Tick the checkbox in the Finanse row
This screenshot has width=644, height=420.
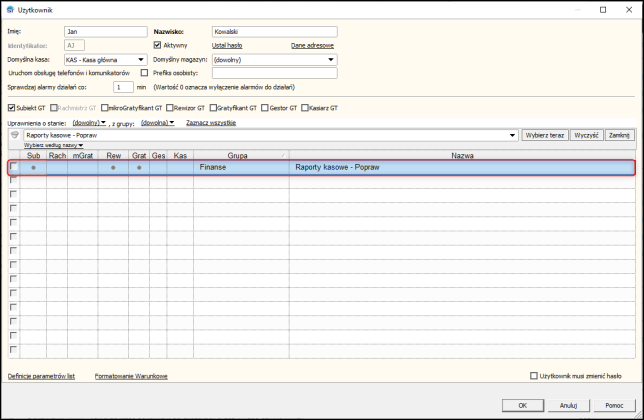[x=14, y=166]
